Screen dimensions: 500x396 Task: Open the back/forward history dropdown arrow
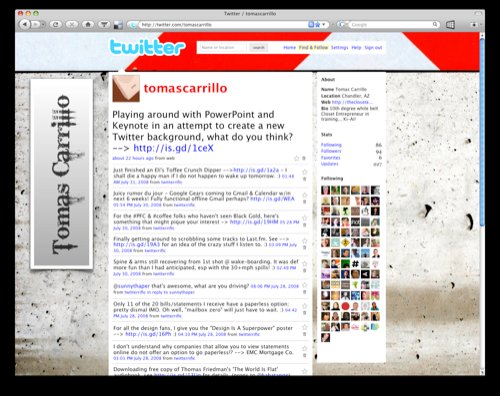click(x=43, y=25)
